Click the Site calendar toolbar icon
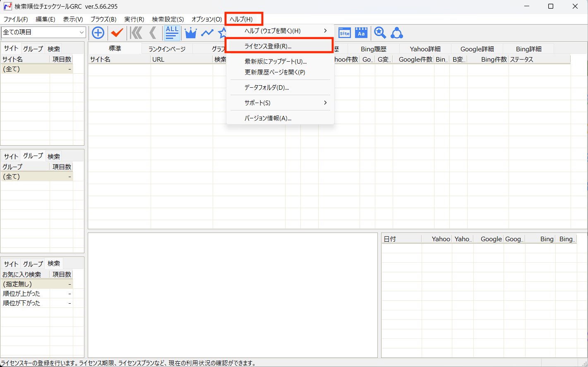The width and height of the screenshot is (588, 367). coord(345,33)
